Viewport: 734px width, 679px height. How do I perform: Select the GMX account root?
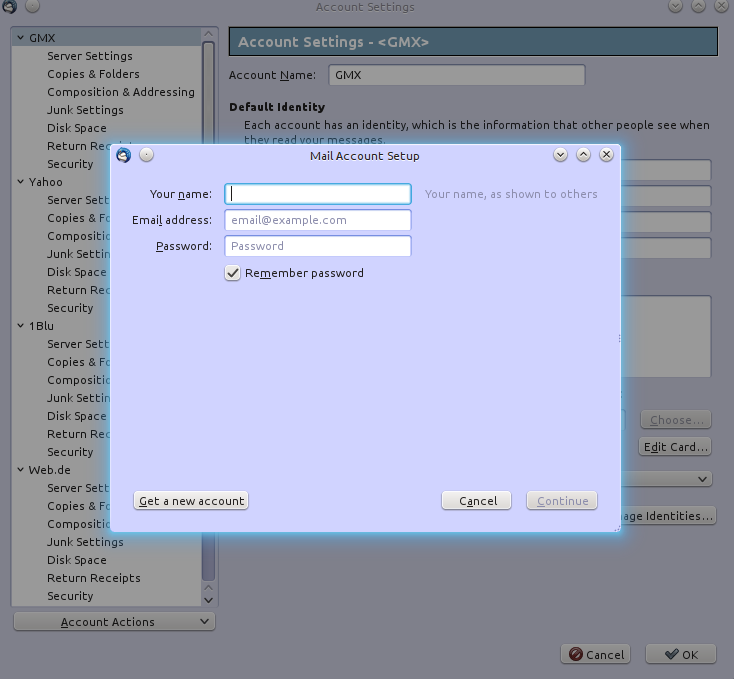[42, 37]
